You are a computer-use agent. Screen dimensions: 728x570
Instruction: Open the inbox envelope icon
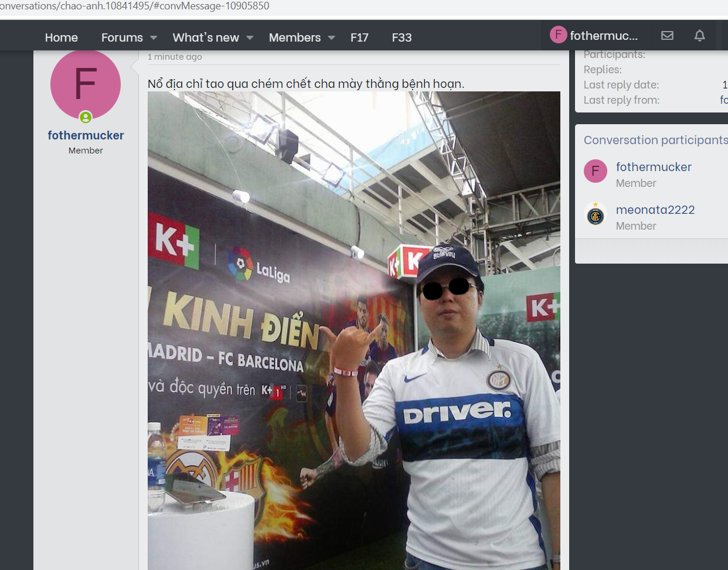(667, 35)
